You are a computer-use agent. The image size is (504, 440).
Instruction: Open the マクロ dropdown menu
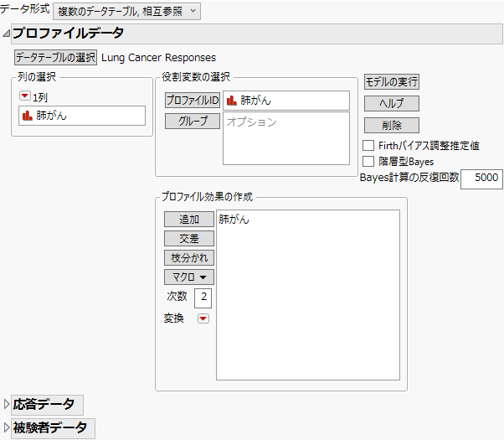point(188,277)
